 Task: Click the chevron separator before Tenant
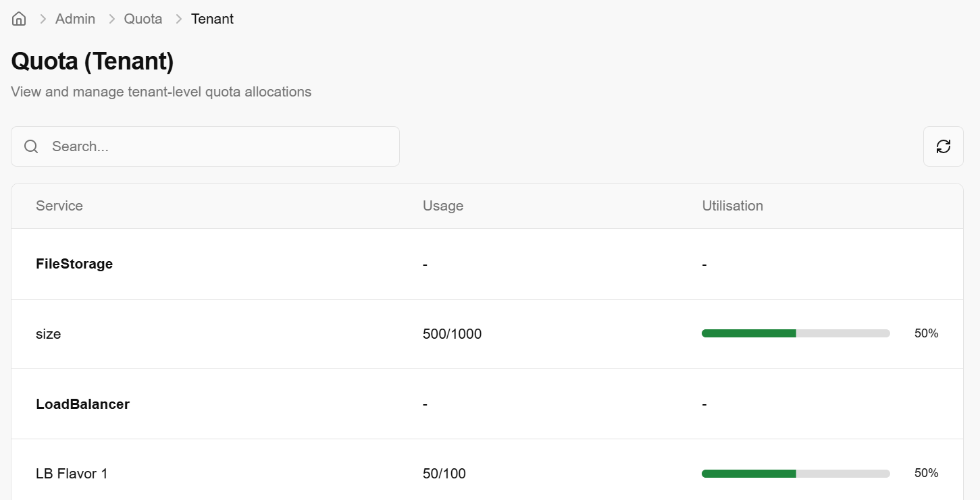[178, 19]
